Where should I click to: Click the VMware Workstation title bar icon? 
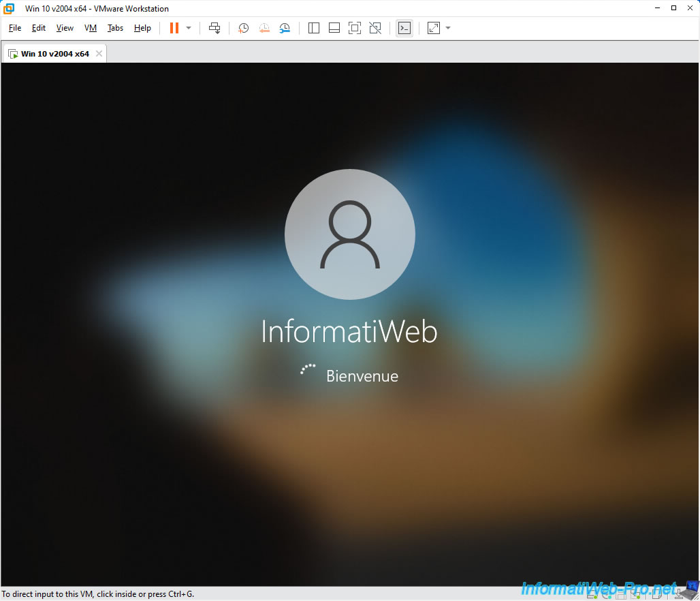(x=9, y=8)
